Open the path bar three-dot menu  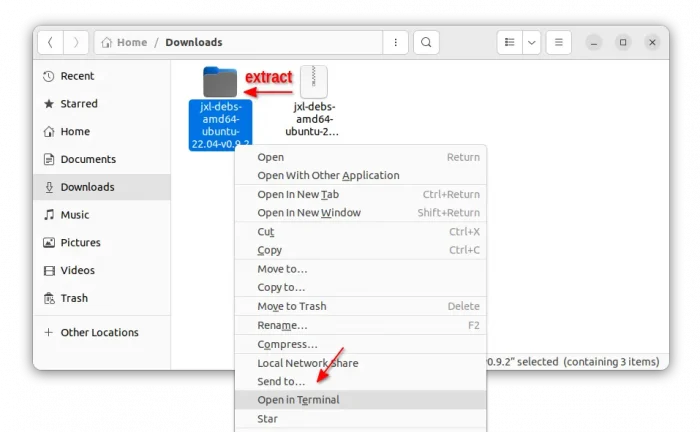click(x=396, y=42)
